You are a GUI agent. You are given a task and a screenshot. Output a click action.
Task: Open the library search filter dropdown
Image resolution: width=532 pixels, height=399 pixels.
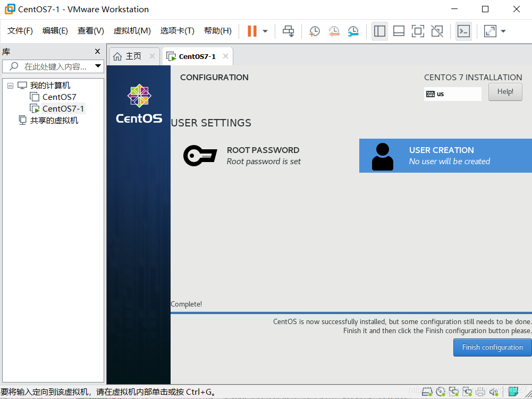(x=98, y=66)
